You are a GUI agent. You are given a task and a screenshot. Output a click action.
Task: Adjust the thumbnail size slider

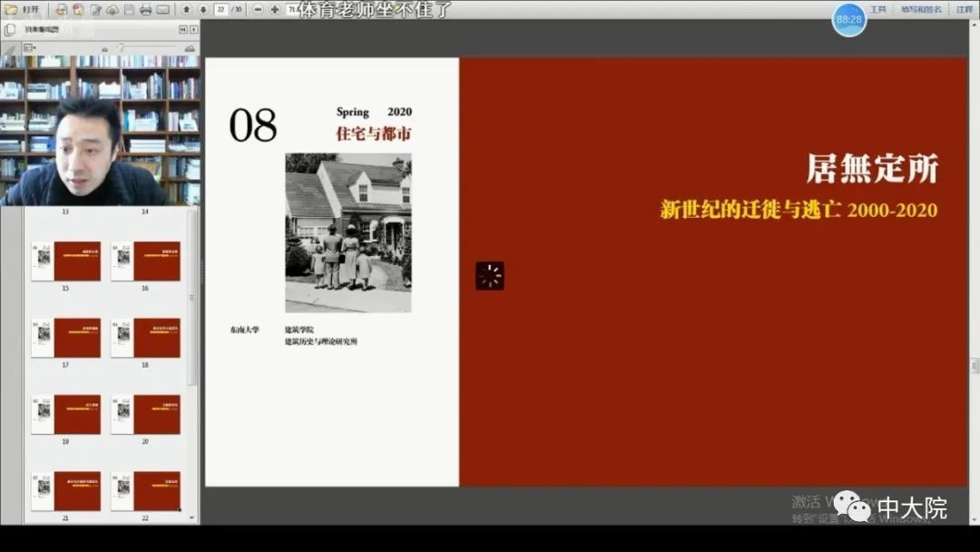[120, 48]
